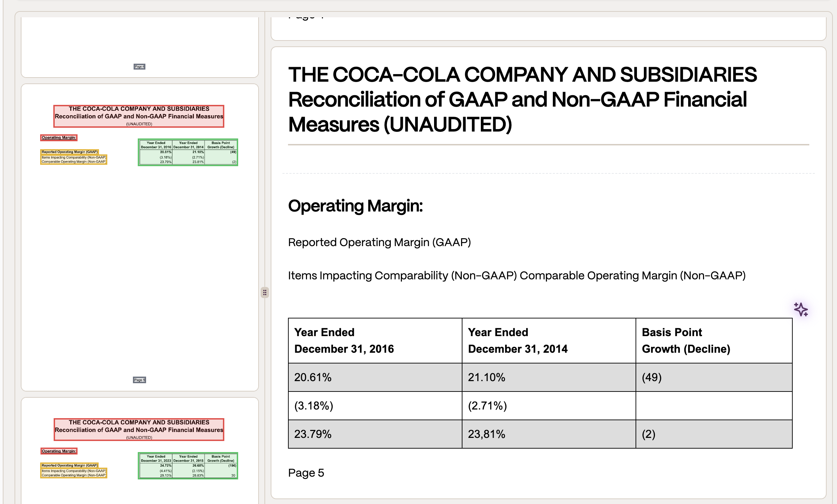Click the large 'Operating Margin:' heading
This screenshot has height=504, width=837.
click(355, 206)
